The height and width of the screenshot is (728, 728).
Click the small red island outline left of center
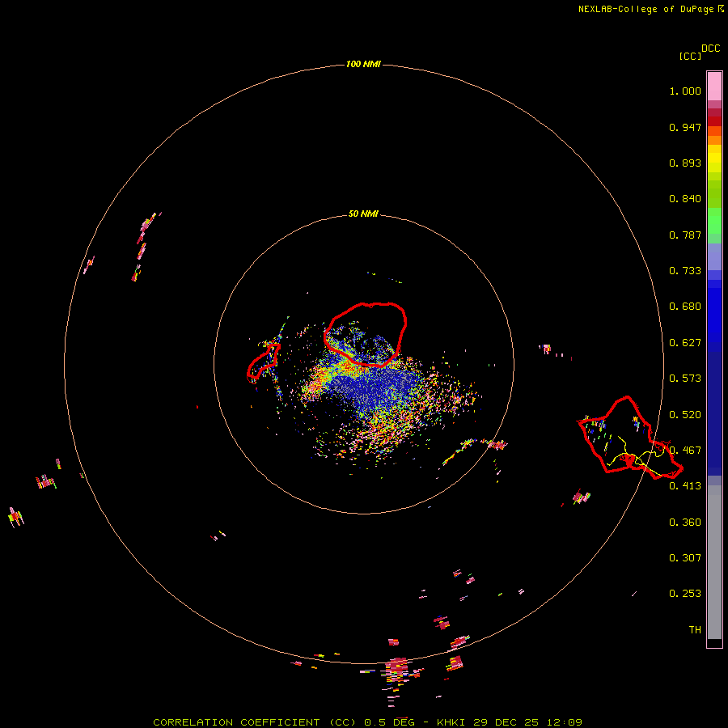click(263, 362)
